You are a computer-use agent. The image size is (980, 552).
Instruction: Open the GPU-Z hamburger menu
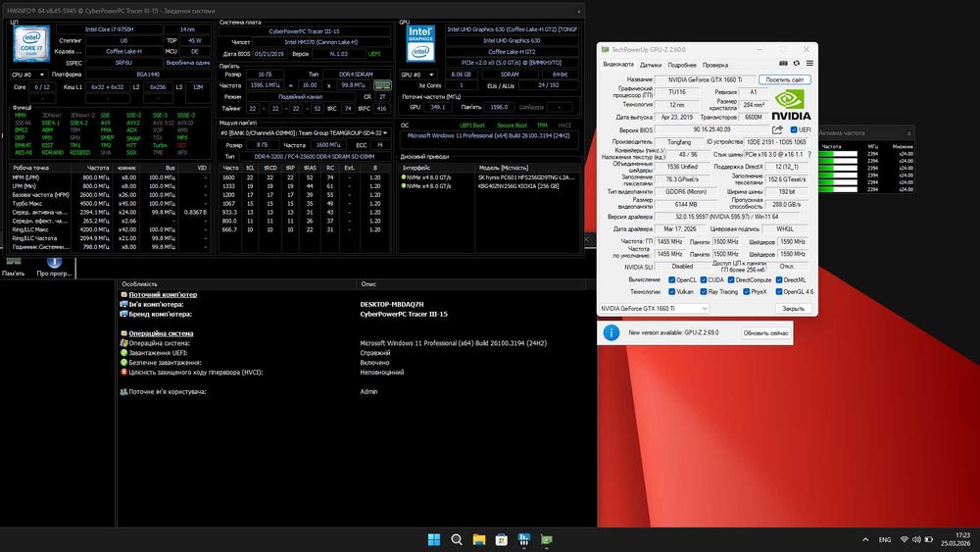[809, 63]
